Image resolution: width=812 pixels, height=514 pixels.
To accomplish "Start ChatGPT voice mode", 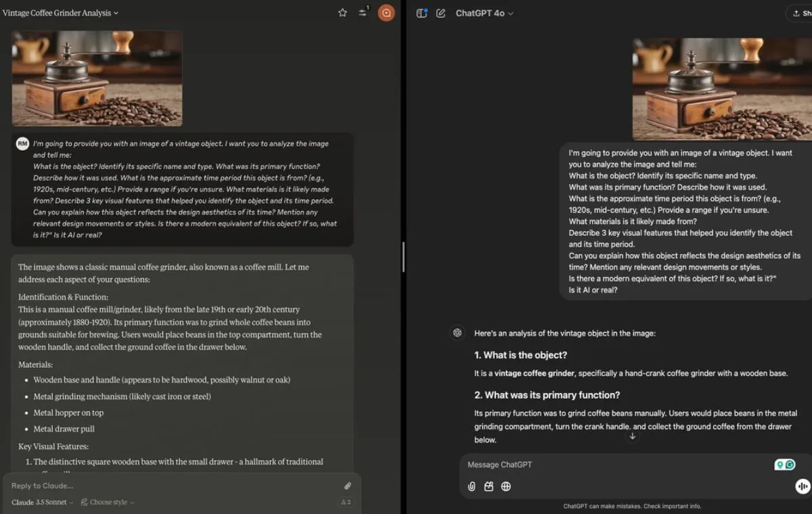I will pyautogui.click(x=803, y=486).
